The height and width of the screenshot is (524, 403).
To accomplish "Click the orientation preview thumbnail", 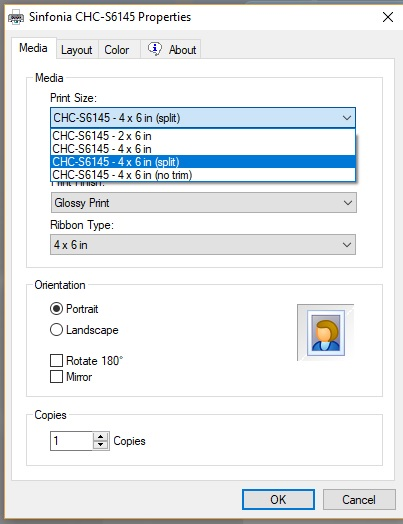I will point(325,333).
